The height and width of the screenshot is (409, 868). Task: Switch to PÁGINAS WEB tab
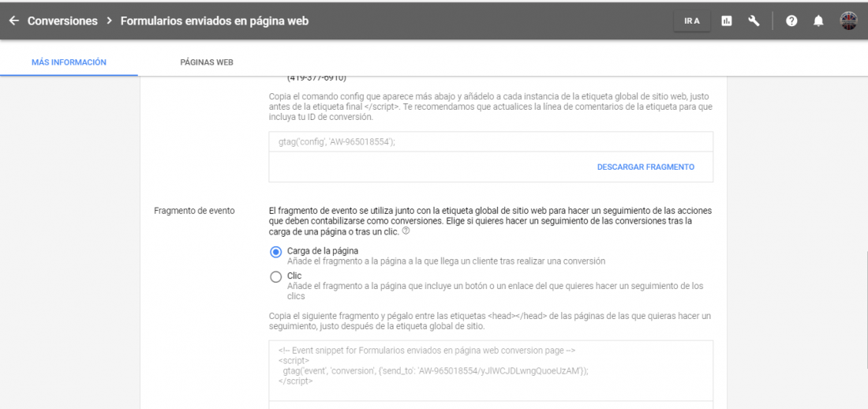207,62
